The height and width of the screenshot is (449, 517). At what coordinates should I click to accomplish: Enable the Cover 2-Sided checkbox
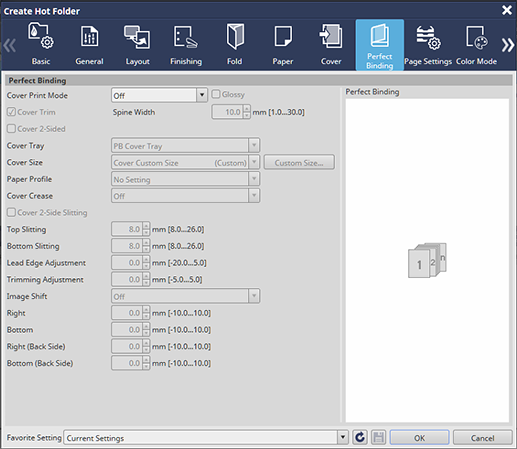point(11,129)
